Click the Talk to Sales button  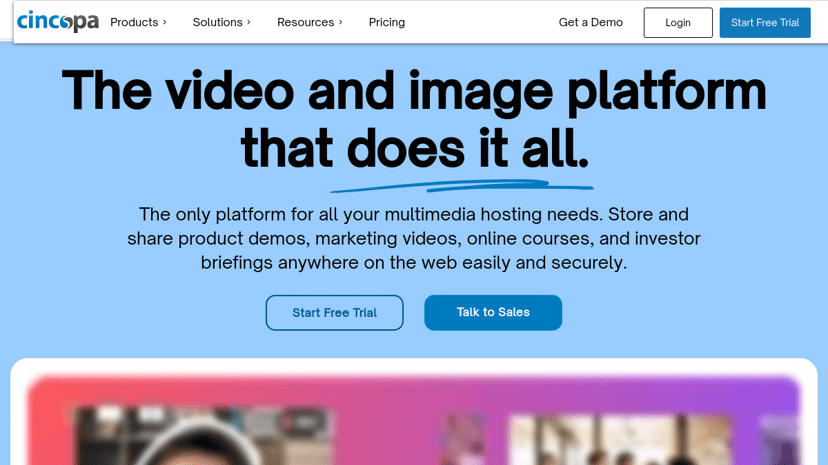pyautogui.click(x=493, y=312)
